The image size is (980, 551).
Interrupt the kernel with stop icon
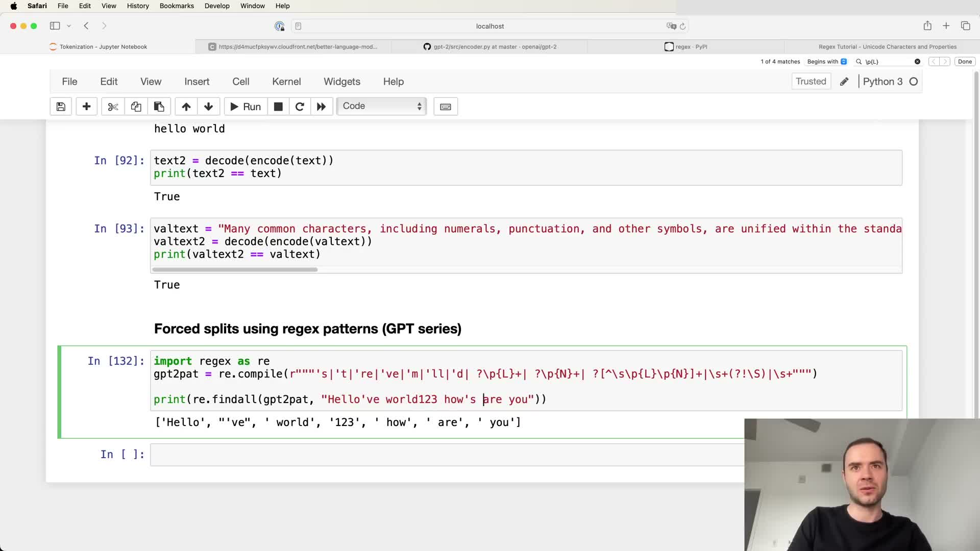click(x=278, y=107)
